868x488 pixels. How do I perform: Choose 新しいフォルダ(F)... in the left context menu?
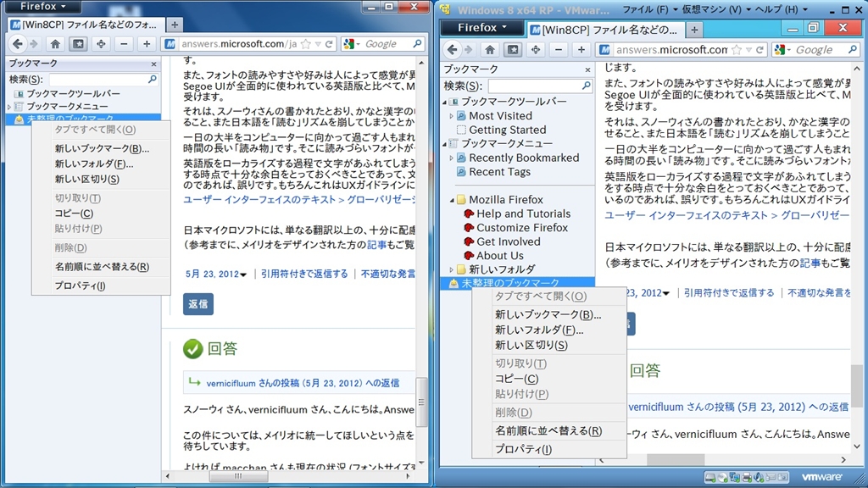[93, 164]
